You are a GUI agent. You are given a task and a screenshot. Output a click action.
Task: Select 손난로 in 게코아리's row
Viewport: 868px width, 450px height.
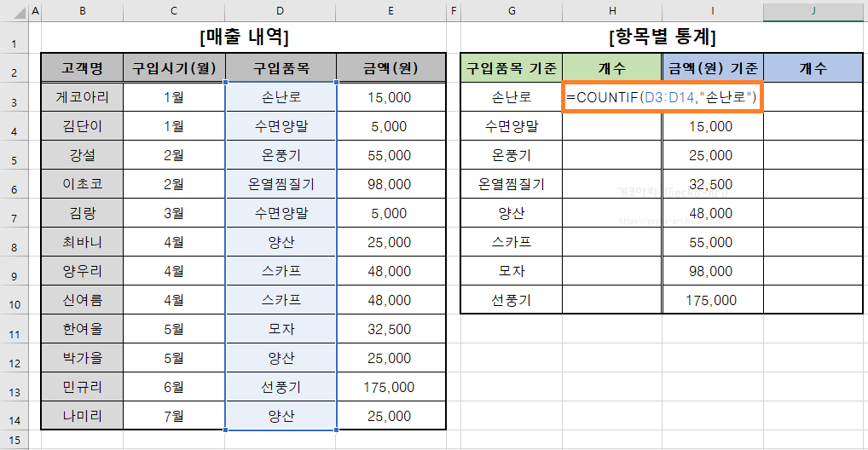click(281, 97)
